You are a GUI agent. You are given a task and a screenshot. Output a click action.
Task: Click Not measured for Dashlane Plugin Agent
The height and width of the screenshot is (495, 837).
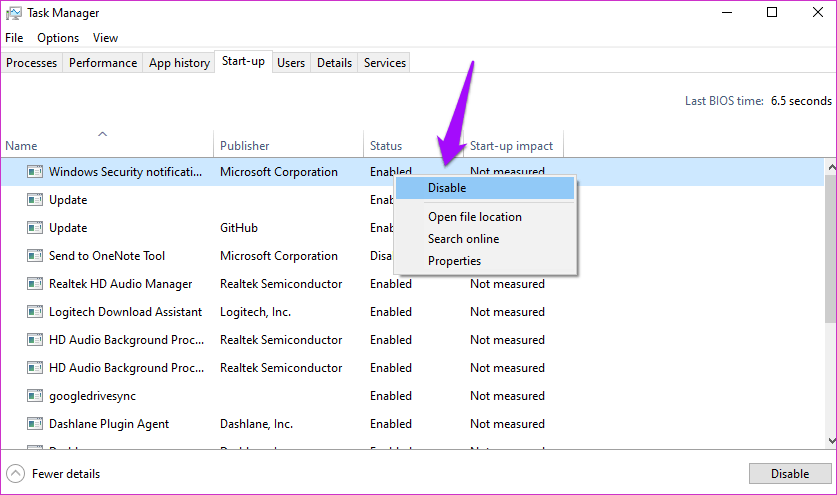pos(507,424)
